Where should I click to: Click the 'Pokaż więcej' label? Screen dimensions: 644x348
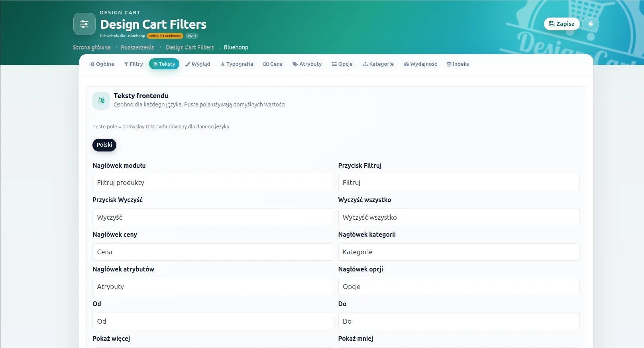click(x=111, y=338)
